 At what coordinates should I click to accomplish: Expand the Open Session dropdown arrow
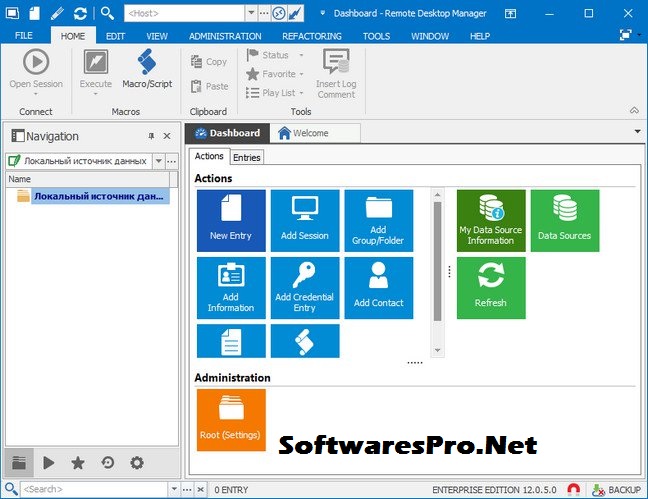(x=36, y=94)
